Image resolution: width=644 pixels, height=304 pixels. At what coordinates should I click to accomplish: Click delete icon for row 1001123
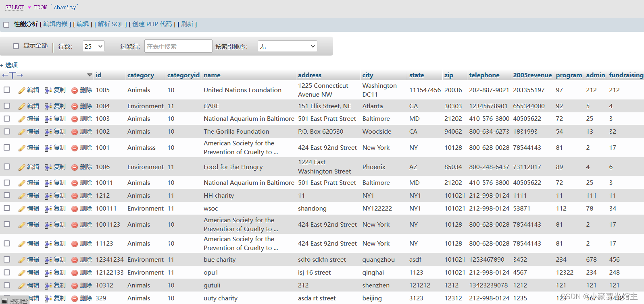75,225
